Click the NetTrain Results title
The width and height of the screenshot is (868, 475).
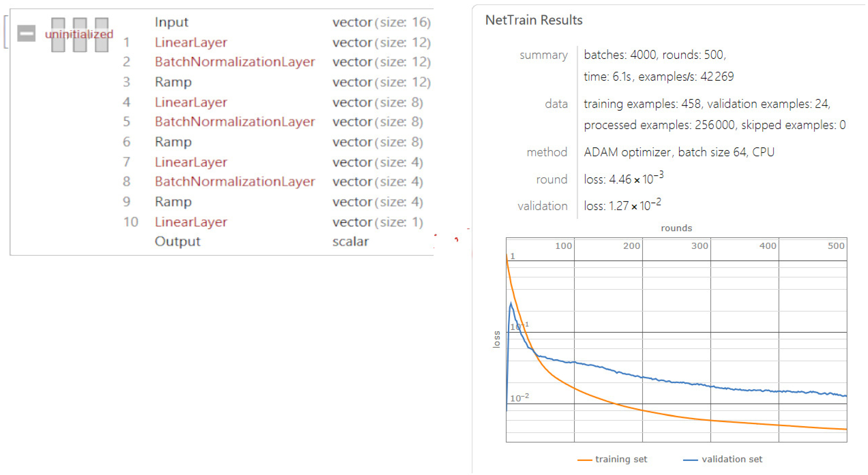(x=534, y=20)
